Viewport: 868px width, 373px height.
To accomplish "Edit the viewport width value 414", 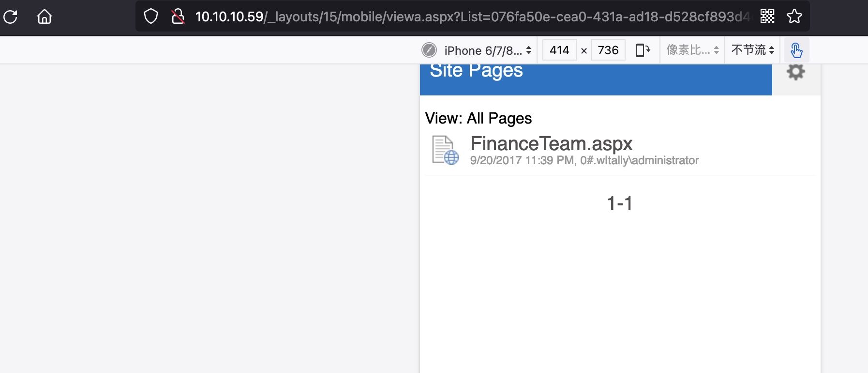I will (x=559, y=50).
